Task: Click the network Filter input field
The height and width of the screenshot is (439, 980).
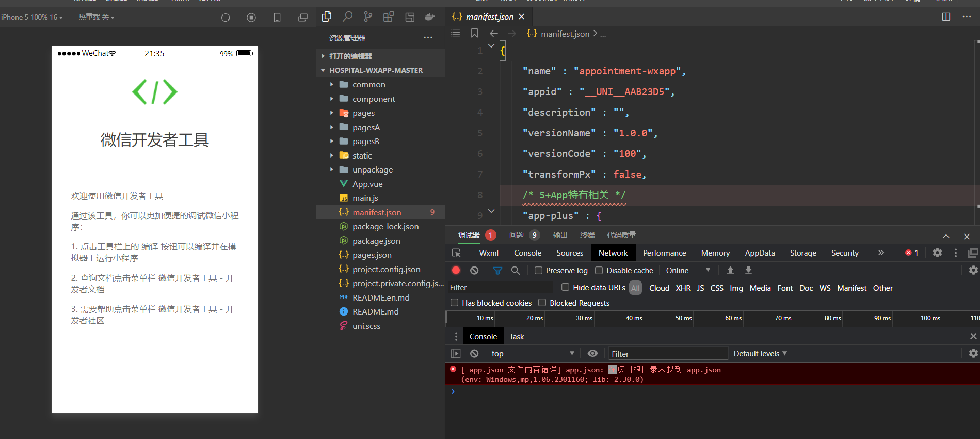Action: coord(500,287)
